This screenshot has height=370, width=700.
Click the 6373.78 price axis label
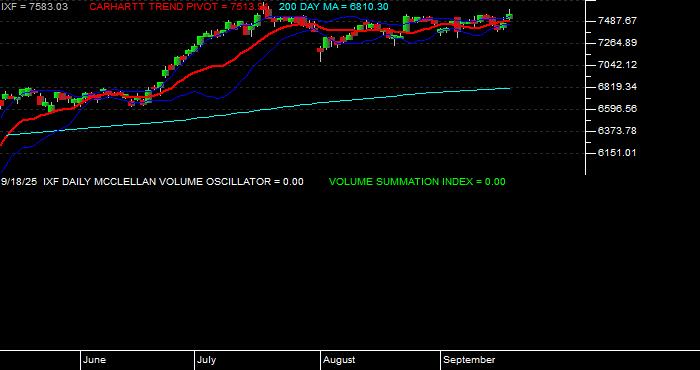(617, 131)
